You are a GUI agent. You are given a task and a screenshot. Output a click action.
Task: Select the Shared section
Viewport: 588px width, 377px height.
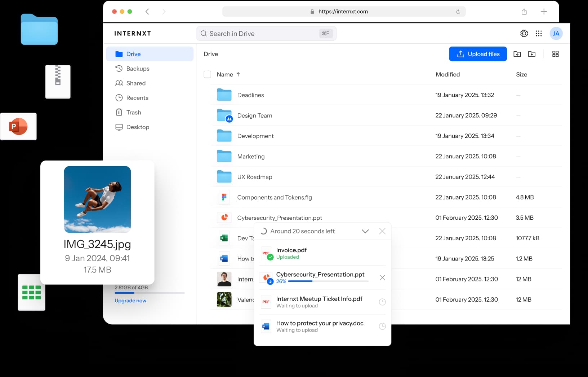136,83
